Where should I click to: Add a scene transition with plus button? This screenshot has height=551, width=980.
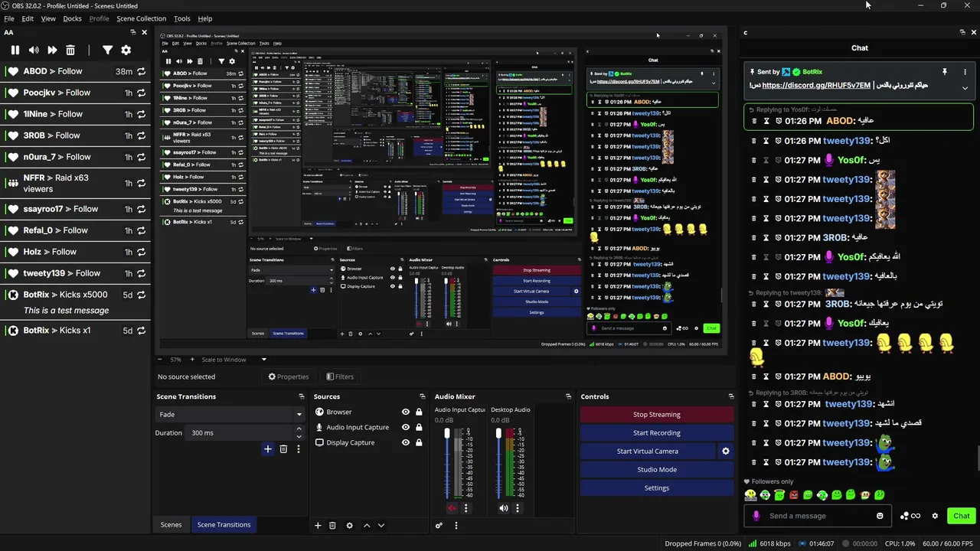pyautogui.click(x=268, y=449)
